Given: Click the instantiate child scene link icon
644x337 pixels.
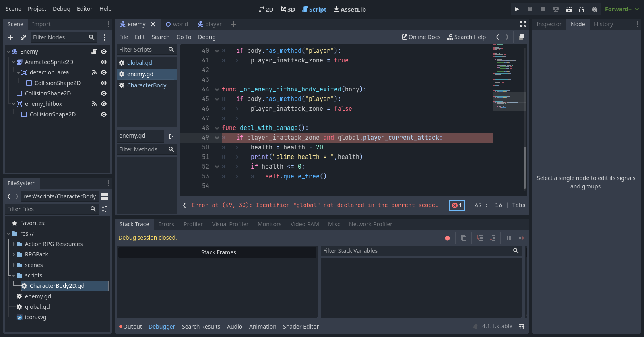Looking at the screenshot, I should (23, 37).
